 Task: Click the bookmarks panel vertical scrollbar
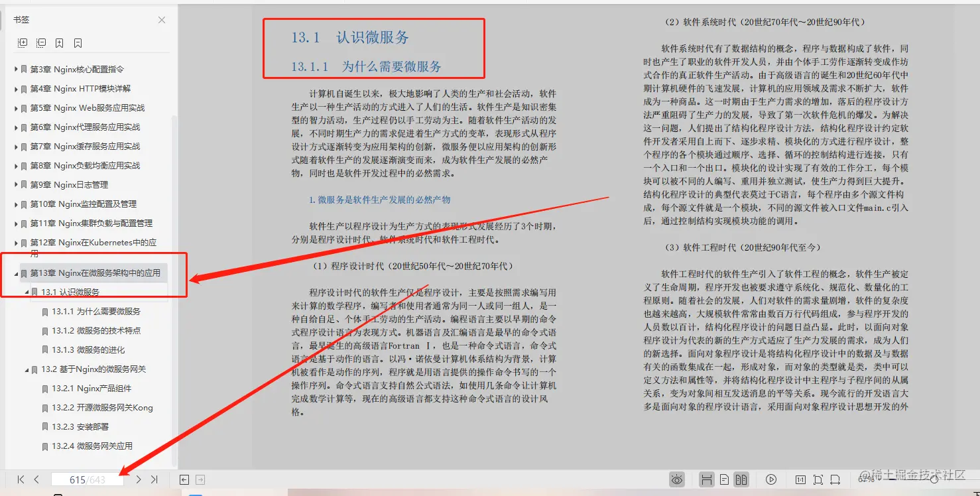click(174, 290)
